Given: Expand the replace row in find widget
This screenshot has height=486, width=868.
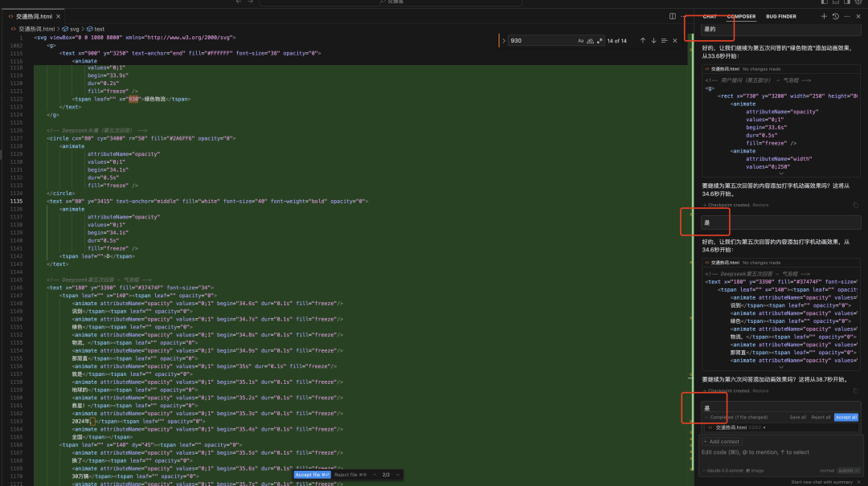Looking at the screenshot, I should 504,40.
